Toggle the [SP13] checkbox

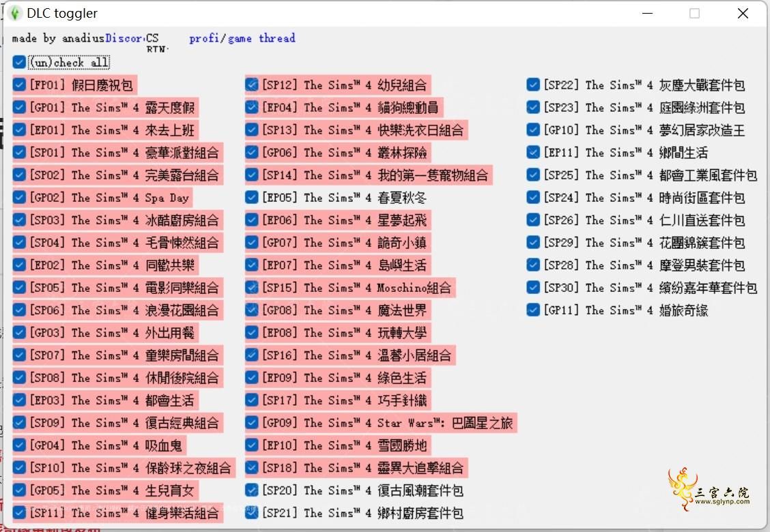point(251,130)
